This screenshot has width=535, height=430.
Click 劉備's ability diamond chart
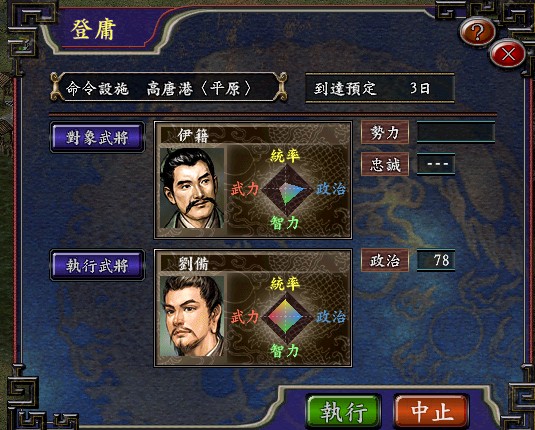[287, 317]
